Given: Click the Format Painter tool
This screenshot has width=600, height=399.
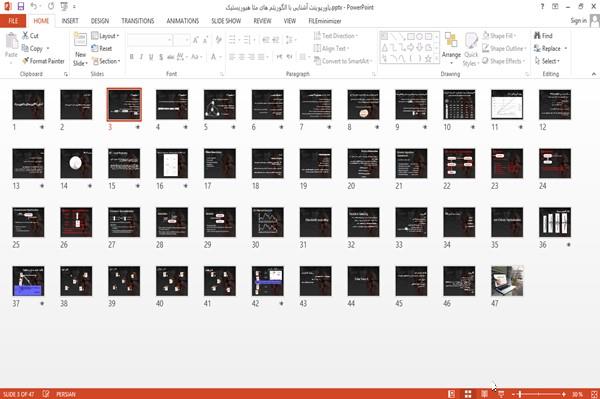Looking at the screenshot, I should pos(43,61).
